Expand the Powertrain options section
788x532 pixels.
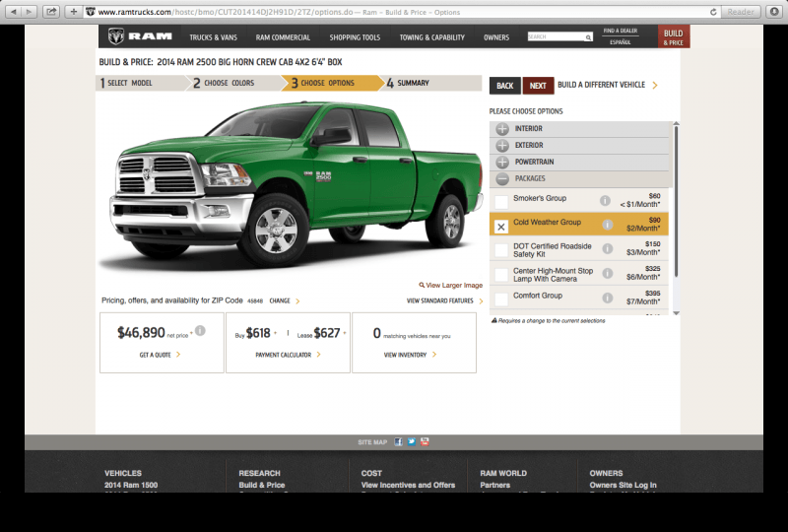[579, 162]
